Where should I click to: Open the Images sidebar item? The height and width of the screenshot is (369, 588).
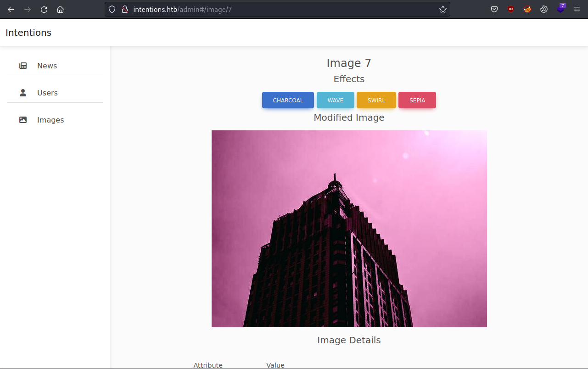coord(55,120)
